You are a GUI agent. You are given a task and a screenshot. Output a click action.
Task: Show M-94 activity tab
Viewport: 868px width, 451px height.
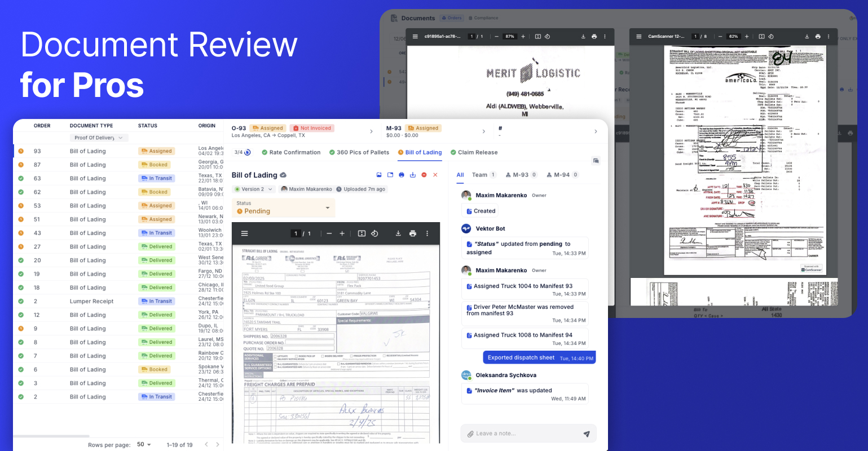[x=563, y=175]
